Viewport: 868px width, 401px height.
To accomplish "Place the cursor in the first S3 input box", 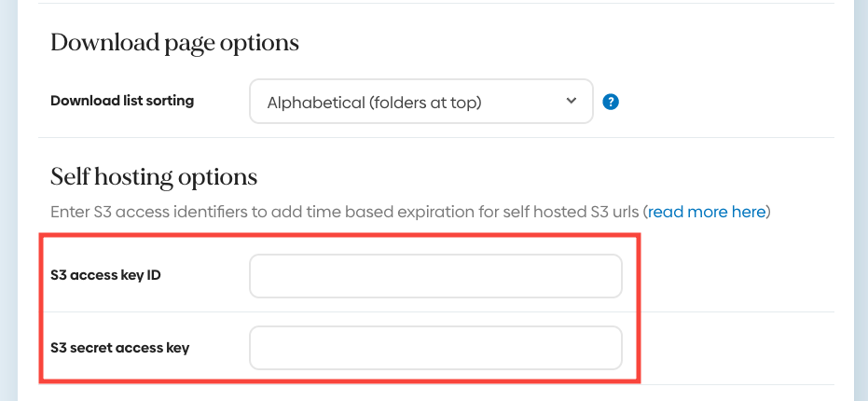I will tap(435, 276).
